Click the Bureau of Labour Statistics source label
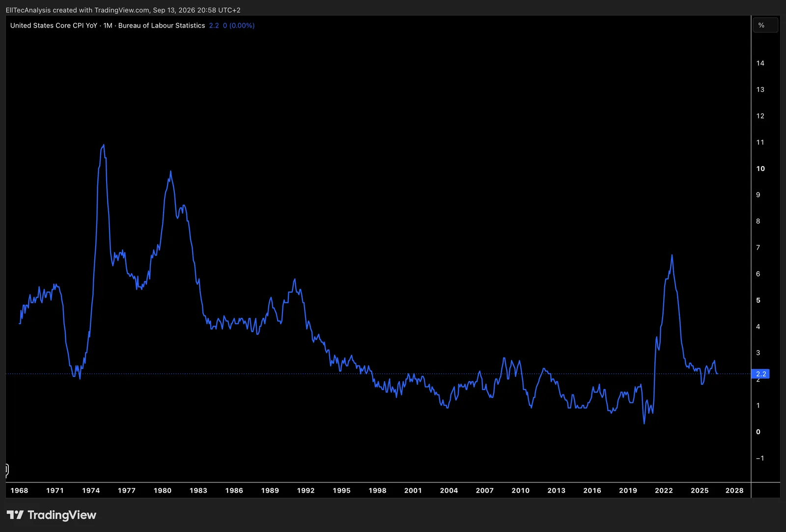Viewport: 786px width, 532px height. pos(162,26)
